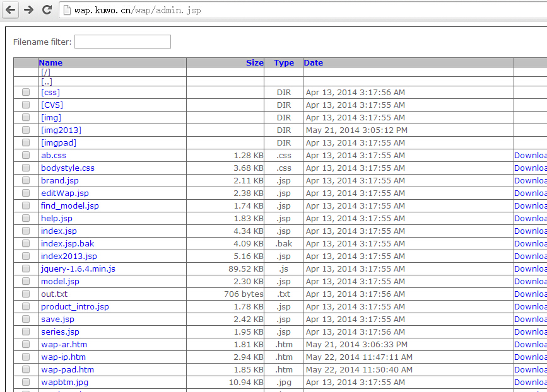Sort the listing by the Size header
This screenshot has width=547, height=392.
tap(255, 63)
